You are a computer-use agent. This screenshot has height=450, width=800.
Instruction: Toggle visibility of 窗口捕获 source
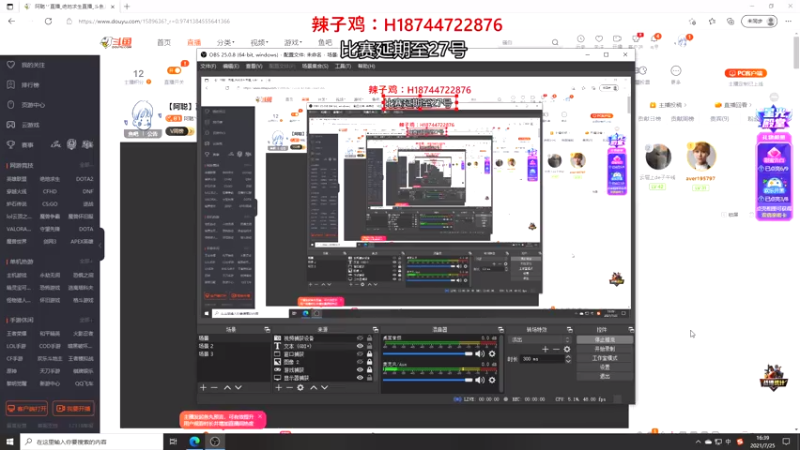pyautogui.click(x=360, y=354)
